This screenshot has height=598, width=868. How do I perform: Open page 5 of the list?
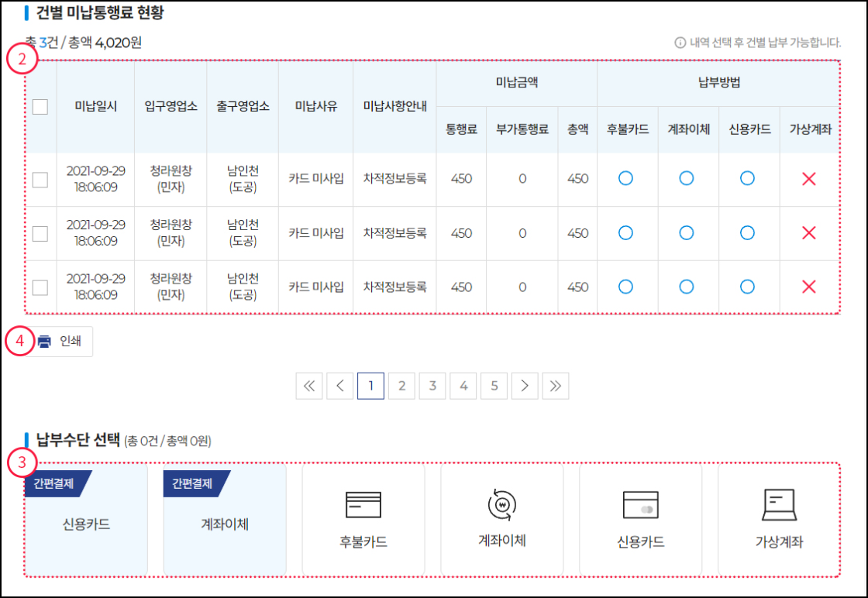[494, 385]
